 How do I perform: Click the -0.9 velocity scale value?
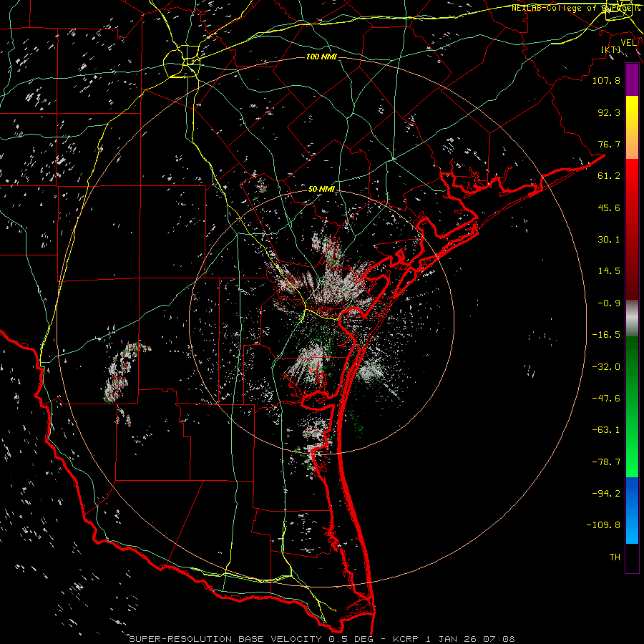click(609, 303)
